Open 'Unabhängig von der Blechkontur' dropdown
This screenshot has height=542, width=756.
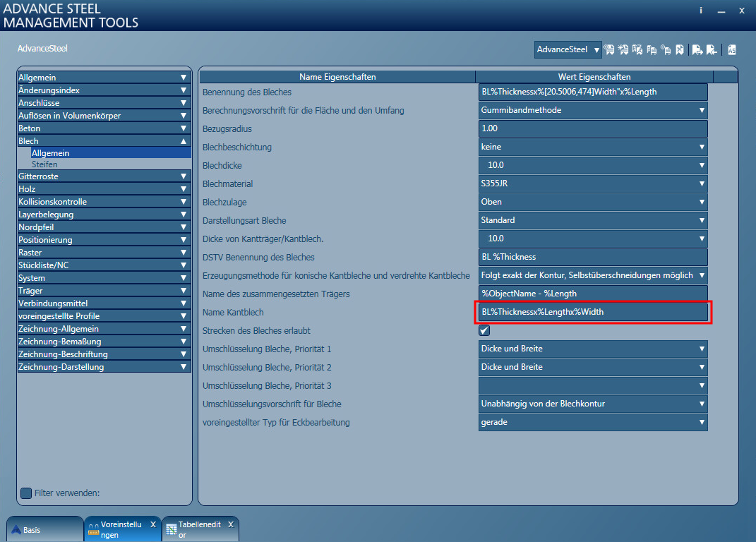click(593, 404)
